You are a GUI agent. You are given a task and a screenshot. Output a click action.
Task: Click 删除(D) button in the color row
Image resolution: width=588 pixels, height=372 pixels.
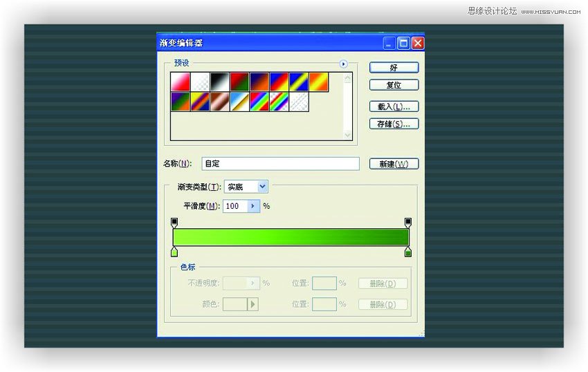383,304
